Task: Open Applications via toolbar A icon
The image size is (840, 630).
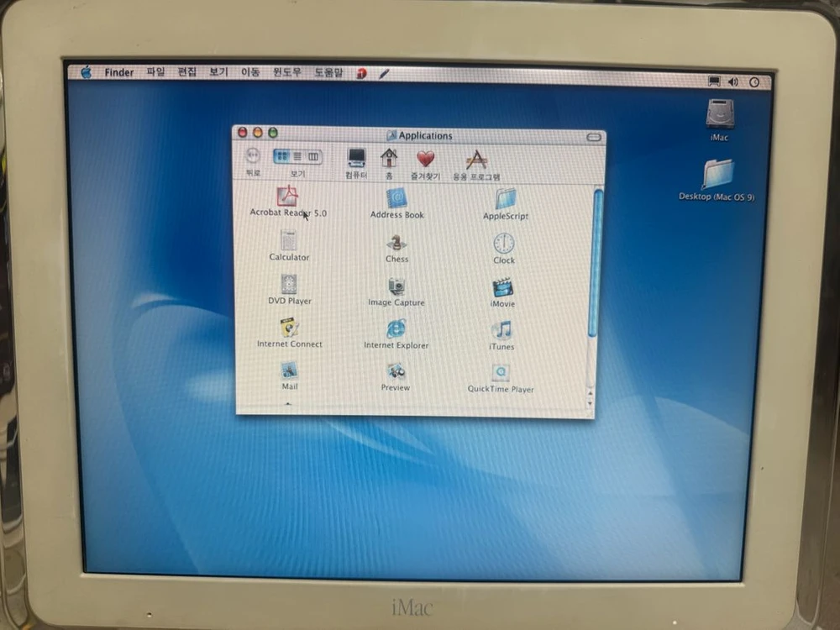Action: tap(476, 160)
